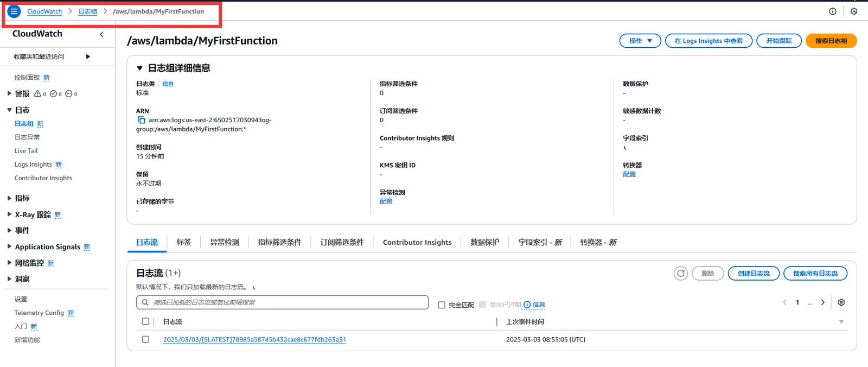Click CloudWatch breadcrumb link
This screenshot has height=367, width=868.
coord(44,11)
